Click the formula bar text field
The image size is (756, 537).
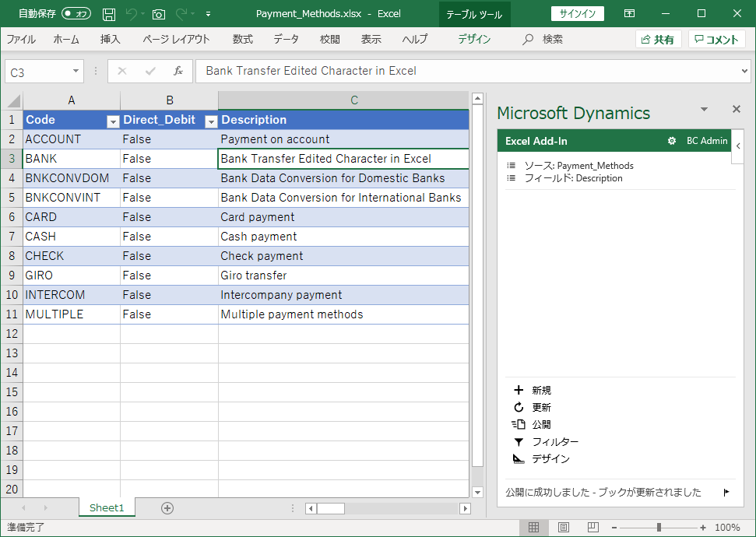[473, 72]
